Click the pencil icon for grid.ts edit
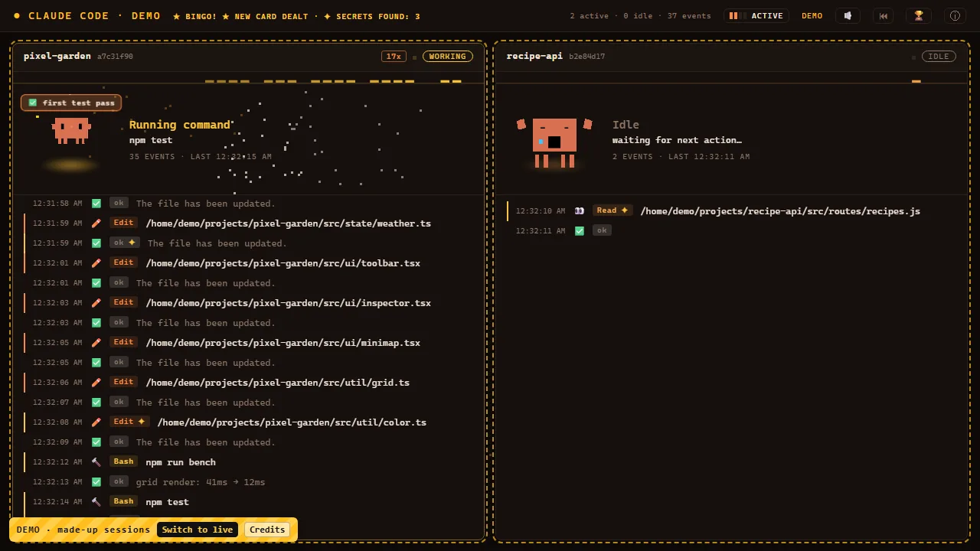 [96, 383]
